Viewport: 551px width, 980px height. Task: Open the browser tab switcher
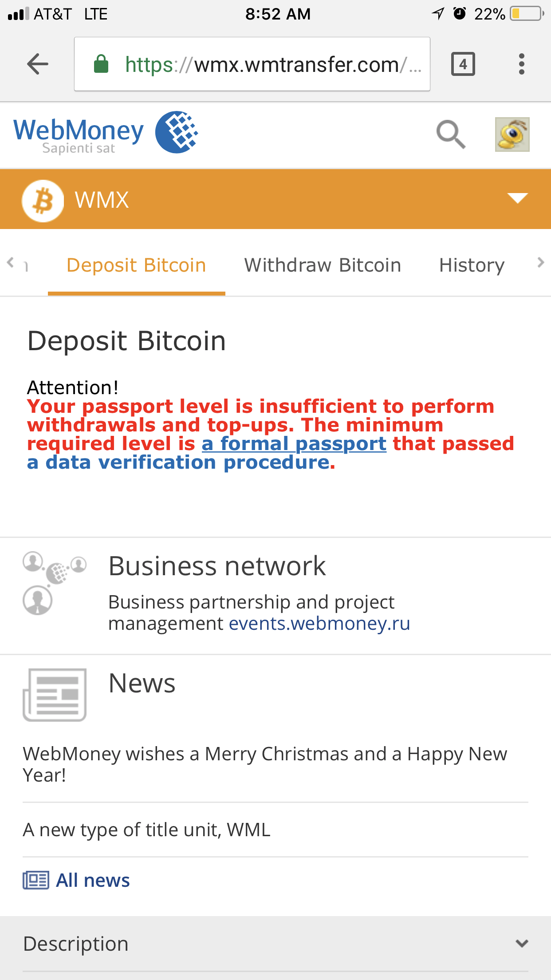463,64
